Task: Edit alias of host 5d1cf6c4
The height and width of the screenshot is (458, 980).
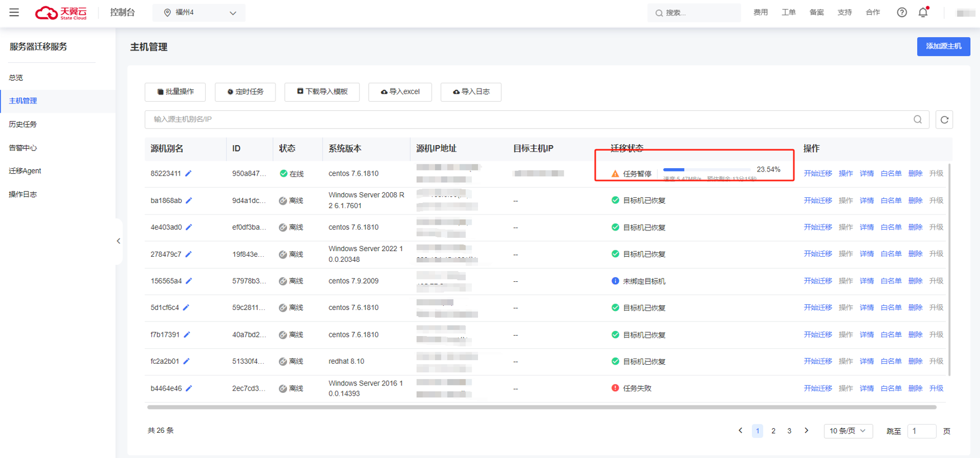Action: (186, 308)
